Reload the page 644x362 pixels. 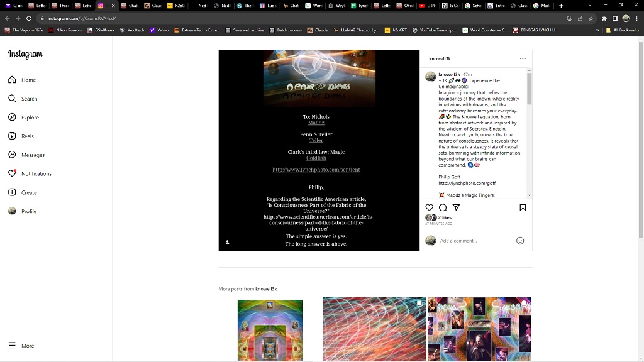point(29,18)
